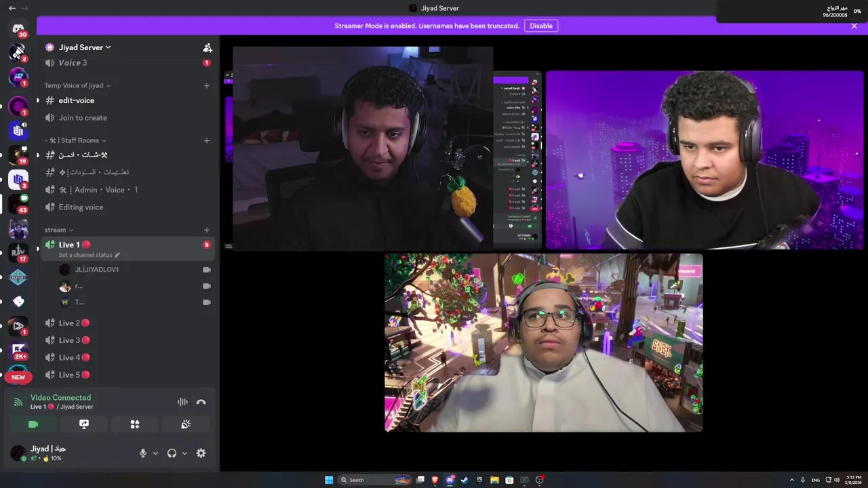Open the taskbar clock and date

click(853, 480)
